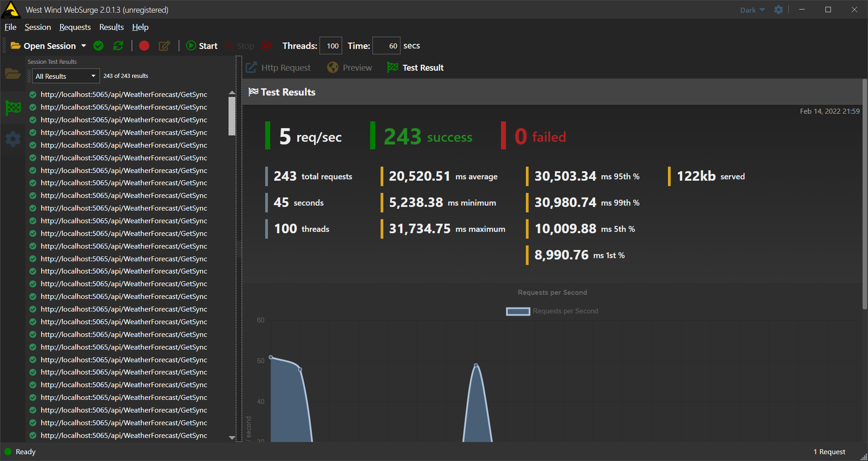
Task: Open the gear settings icon in left sidebar
Action: pyautogui.click(x=13, y=139)
